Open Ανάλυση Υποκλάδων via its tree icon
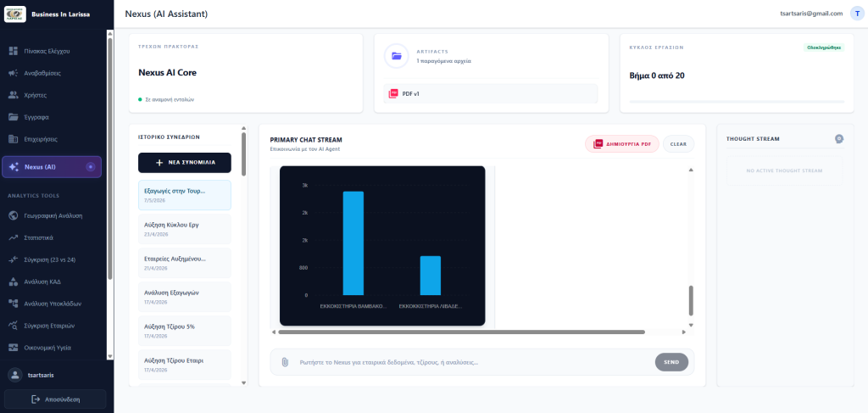This screenshot has width=868, height=413. click(x=14, y=304)
